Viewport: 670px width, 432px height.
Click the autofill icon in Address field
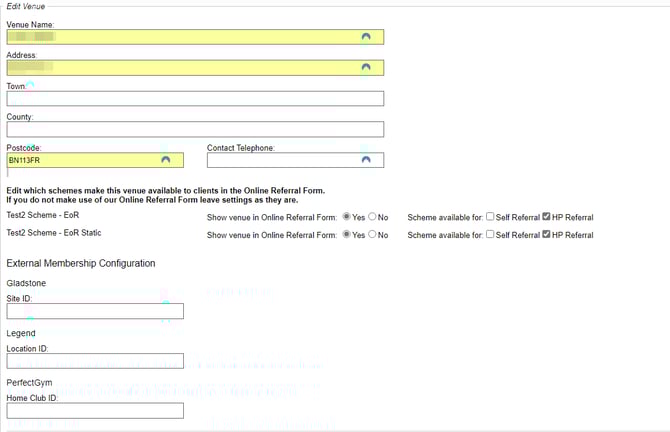[366, 68]
